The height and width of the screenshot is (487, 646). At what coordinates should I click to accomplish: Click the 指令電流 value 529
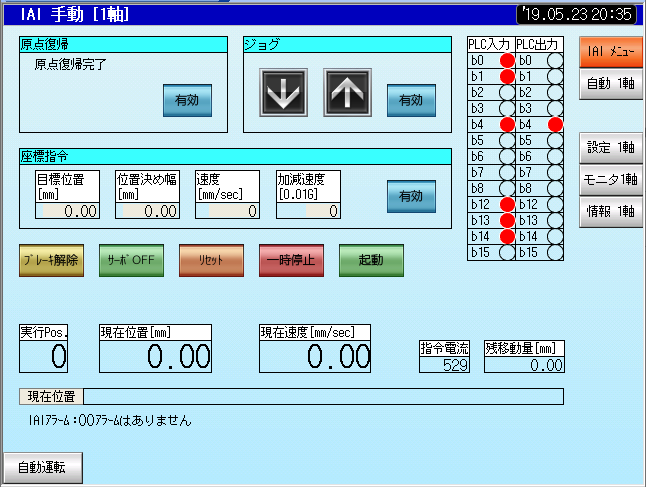point(445,365)
